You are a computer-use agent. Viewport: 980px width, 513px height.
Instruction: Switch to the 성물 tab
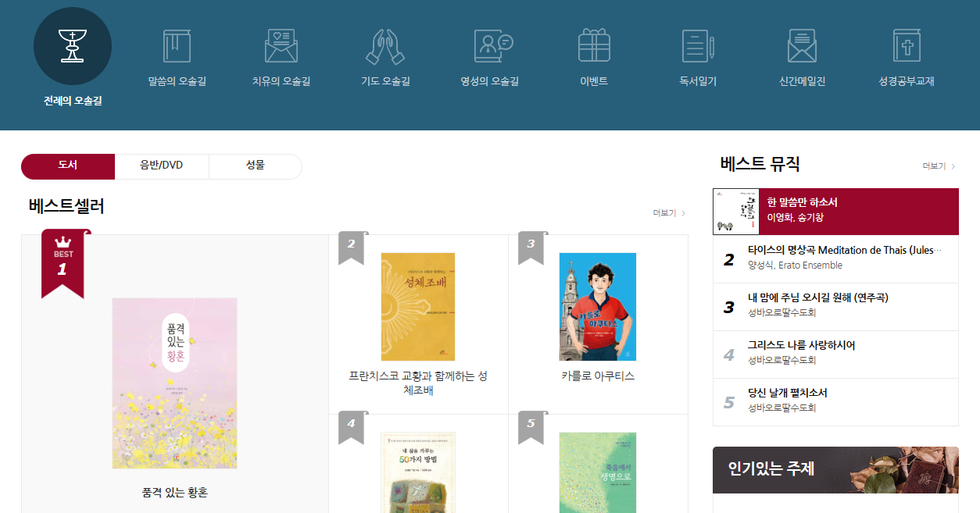pos(256,166)
